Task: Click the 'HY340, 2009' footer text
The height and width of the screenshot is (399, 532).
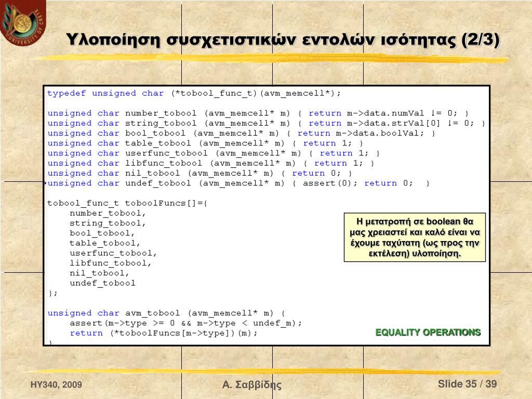Action: pyautogui.click(x=56, y=384)
